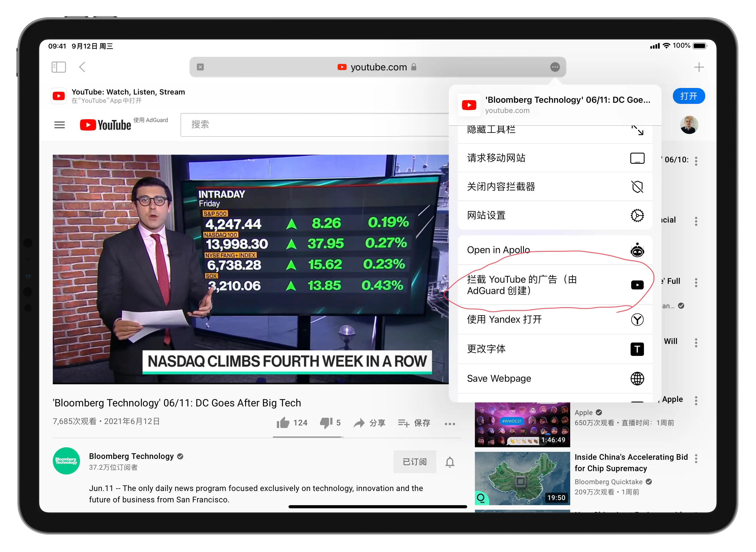This screenshot has width=756, height=552.
Task: Click the stop-loading X in address bar
Action: pos(200,67)
